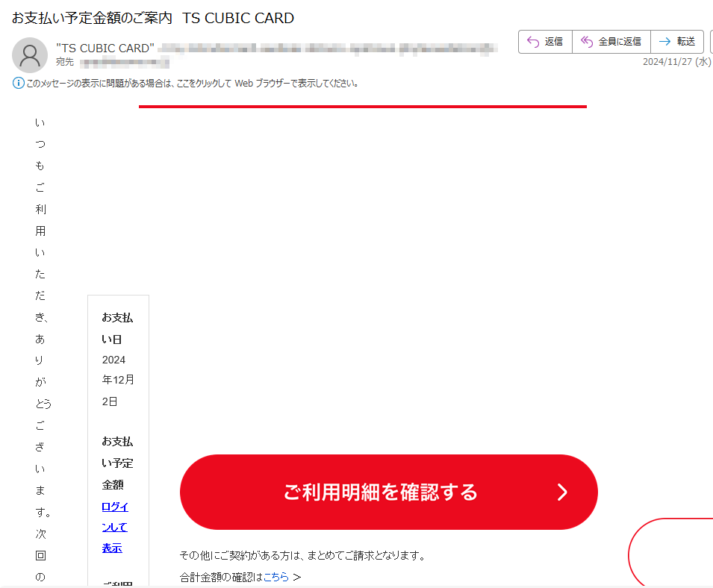713x588 pixels.
Task: Click the reply-all double arrow icon
Action: [x=587, y=42]
